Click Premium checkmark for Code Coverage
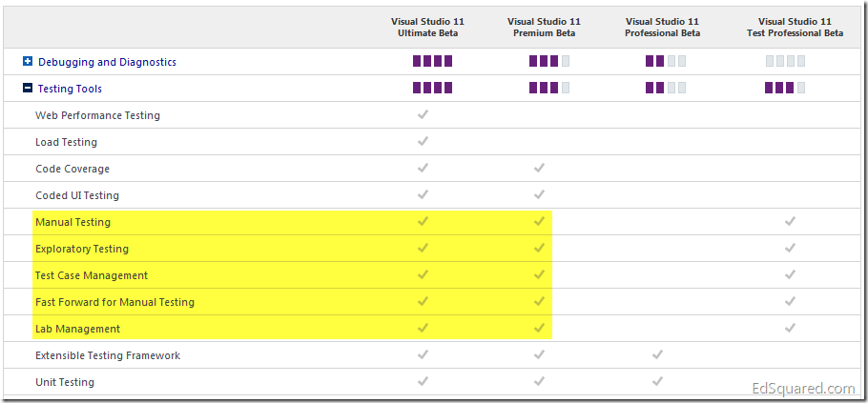The image size is (868, 403). coord(539,168)
